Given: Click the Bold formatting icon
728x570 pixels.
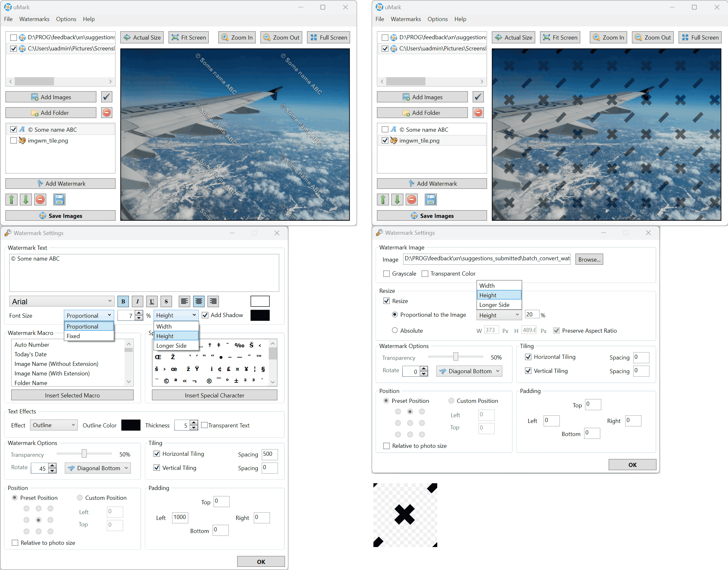Looking at the screenshot, I should [x=123, y=301].
